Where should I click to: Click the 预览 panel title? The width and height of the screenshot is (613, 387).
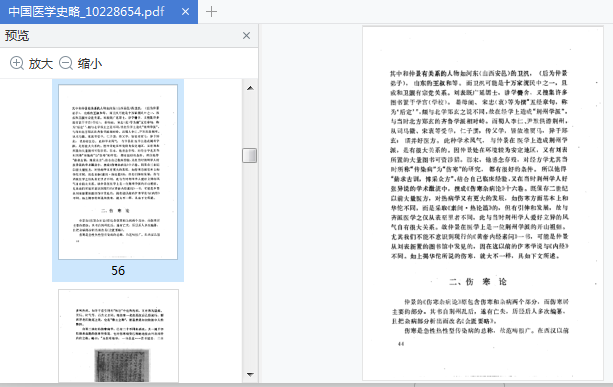(x=17, y=36)
